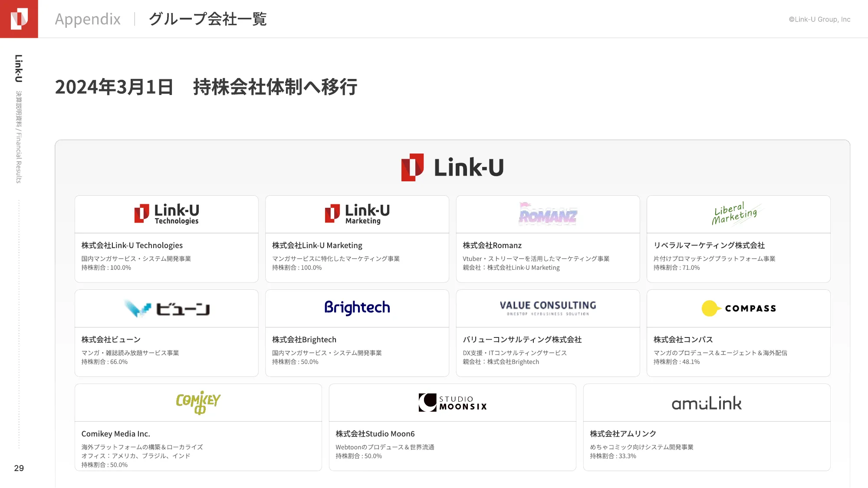Viewport: 868px width, 488px height.
Task: Click the Brightech logo
Action: coord(357,308)
